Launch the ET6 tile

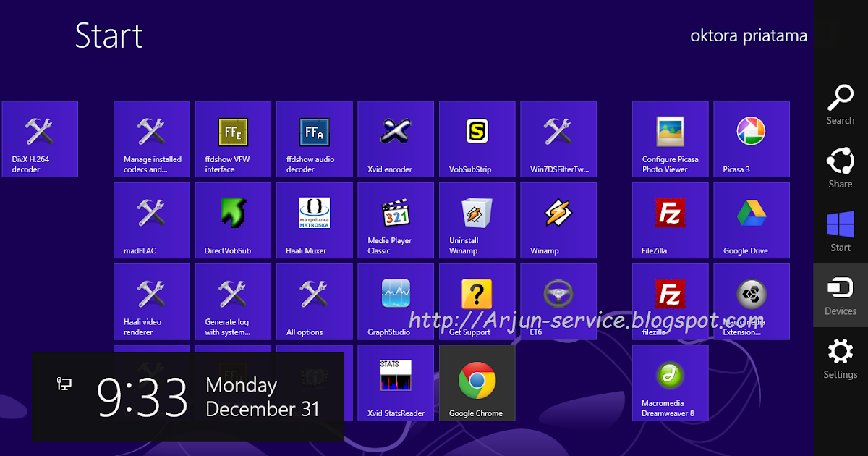(x=558, y=302)
